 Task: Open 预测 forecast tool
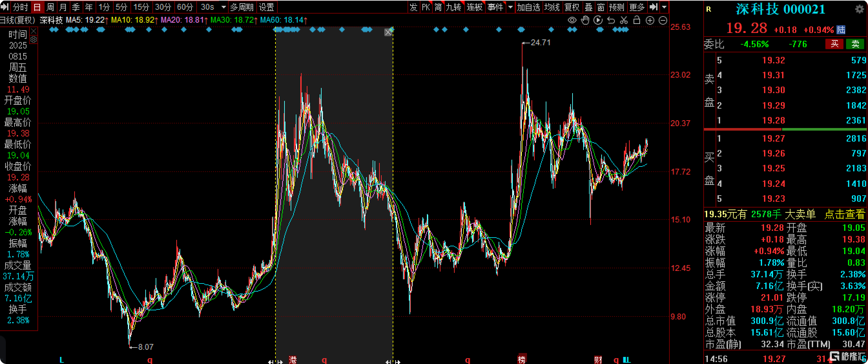point(617,7)
